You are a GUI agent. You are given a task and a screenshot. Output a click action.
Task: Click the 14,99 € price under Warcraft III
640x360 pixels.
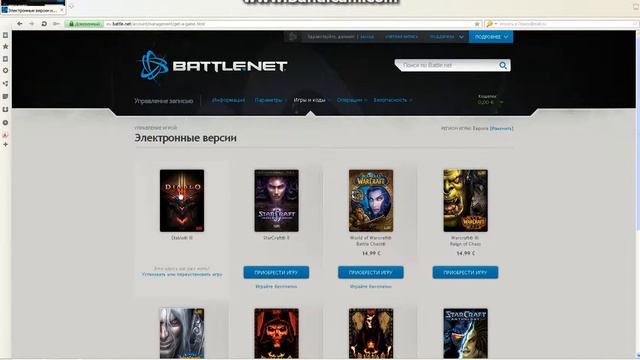tap(466, 253)
